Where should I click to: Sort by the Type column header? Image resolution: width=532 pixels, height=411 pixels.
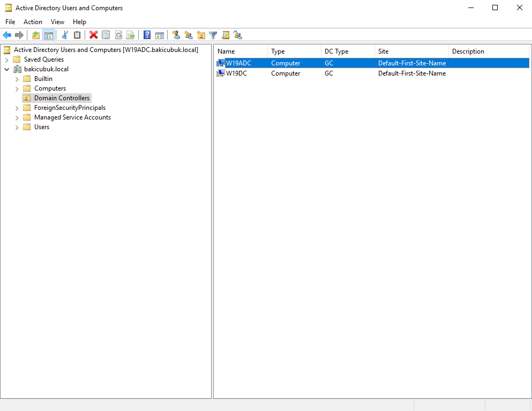click(295, 51)
